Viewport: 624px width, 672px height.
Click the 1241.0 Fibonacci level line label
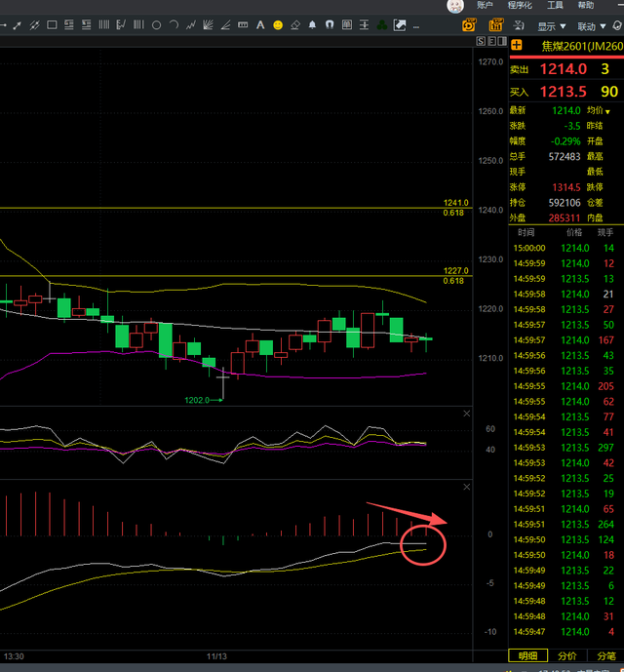tap(456, 202)
